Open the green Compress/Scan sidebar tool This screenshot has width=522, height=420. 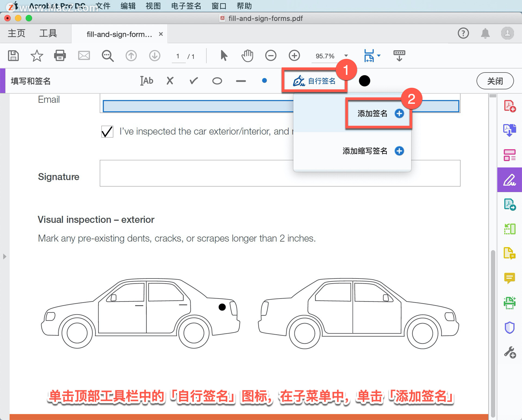click(x=510, y=229)
